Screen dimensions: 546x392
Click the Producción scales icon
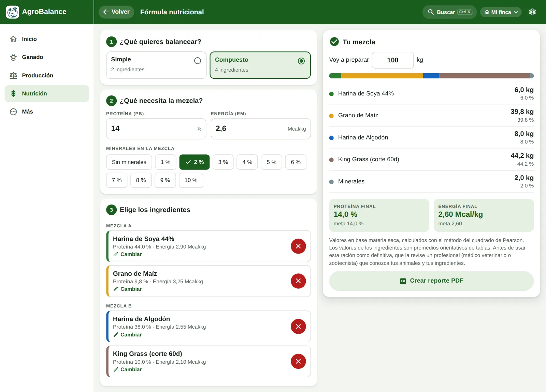coord(13,75)
